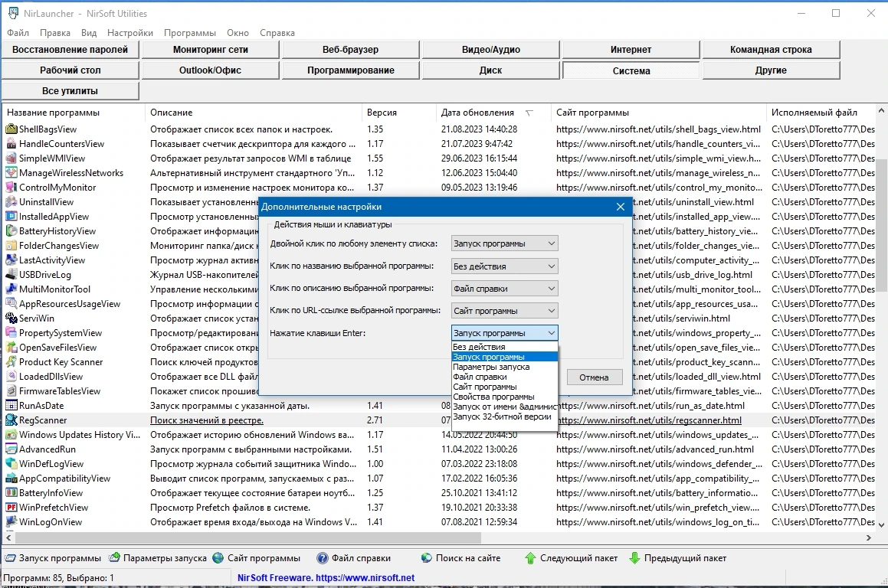Click the FolderChangesView program icon

click(x=11, y=246)
